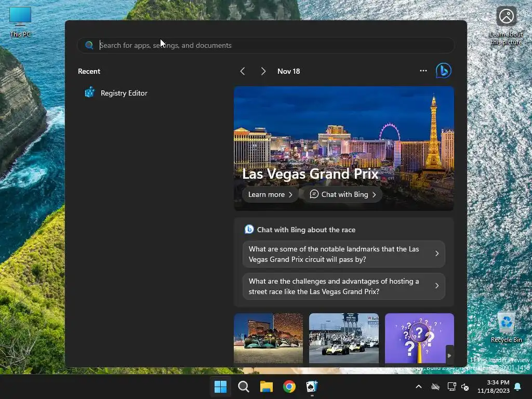Viewport: 532px width, 399px height.
Task: Open the vintage yellow race cars thumbnail
Action: coord(344,338)
